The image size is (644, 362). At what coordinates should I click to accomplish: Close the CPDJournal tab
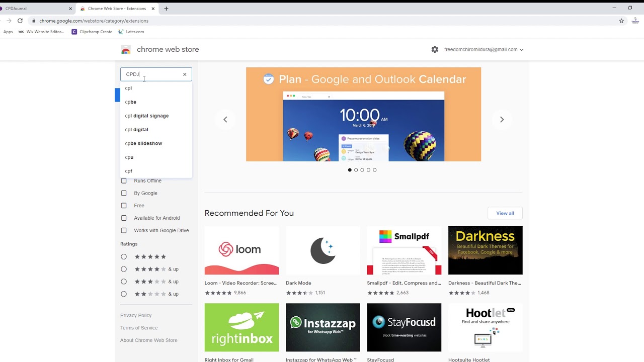pyautogui.click(x=70, y=9)
